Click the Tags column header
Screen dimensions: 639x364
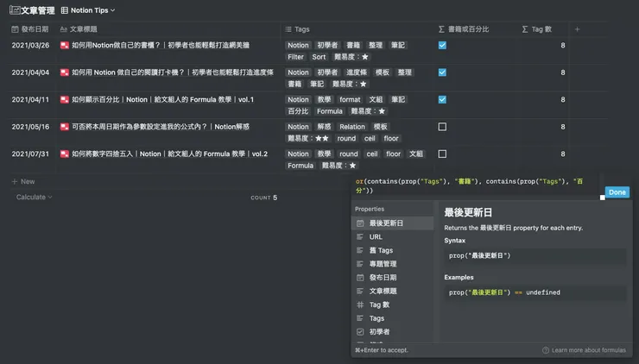pos(298,29)
